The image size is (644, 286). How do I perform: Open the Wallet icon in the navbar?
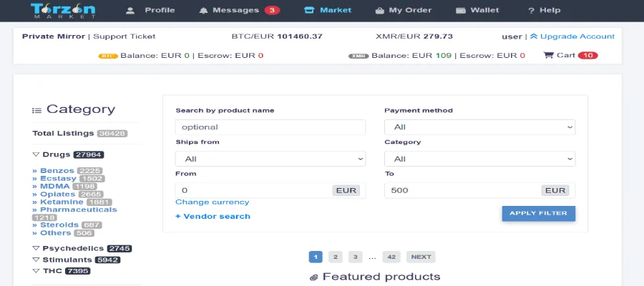pos(460,11)
